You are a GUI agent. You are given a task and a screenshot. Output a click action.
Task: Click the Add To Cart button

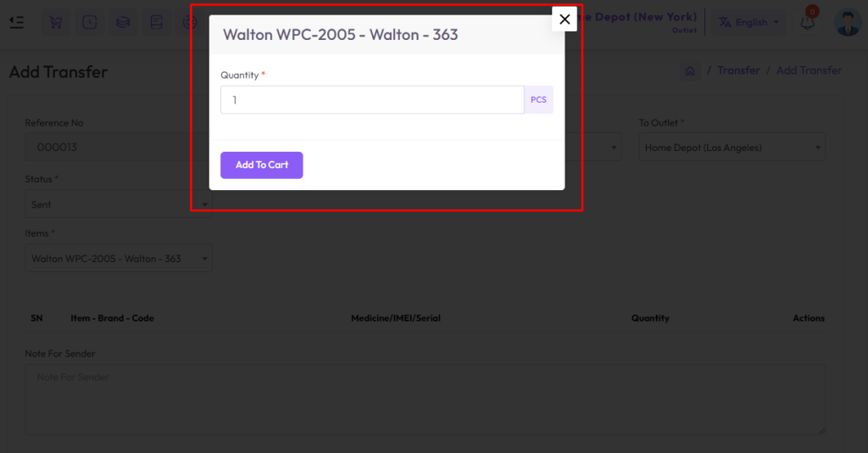point(261,165)
